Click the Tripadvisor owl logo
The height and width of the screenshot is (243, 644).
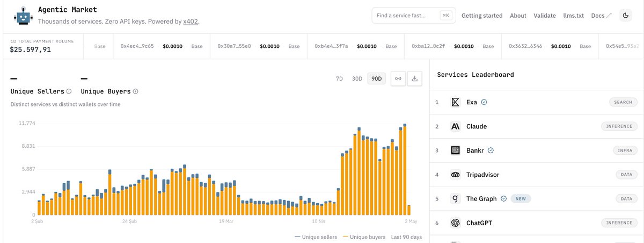coord(456,175)
